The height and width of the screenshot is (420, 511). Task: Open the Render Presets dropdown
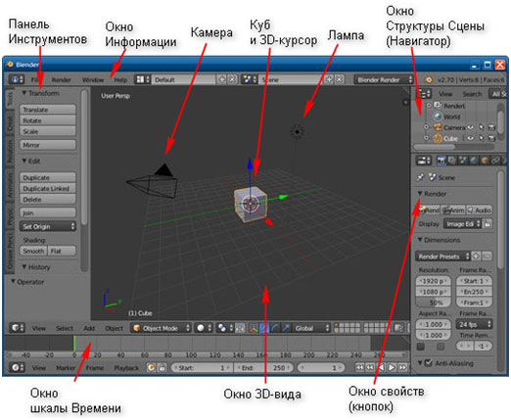tap(442, 257)
